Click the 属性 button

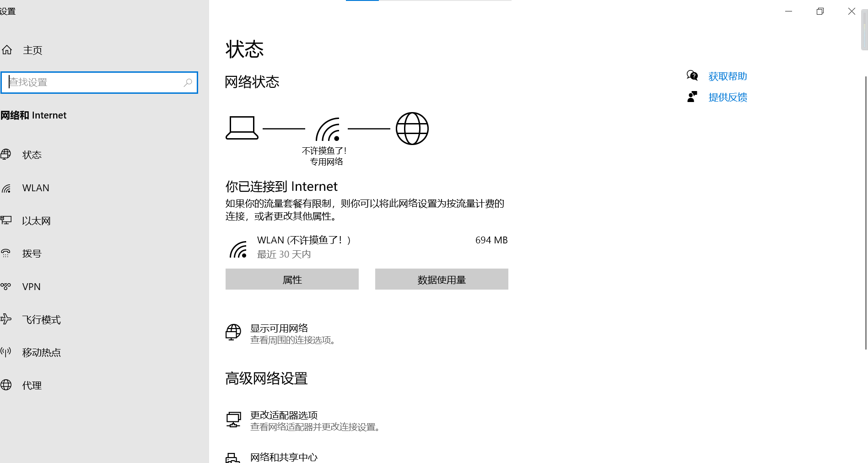[x=292, y=279]
